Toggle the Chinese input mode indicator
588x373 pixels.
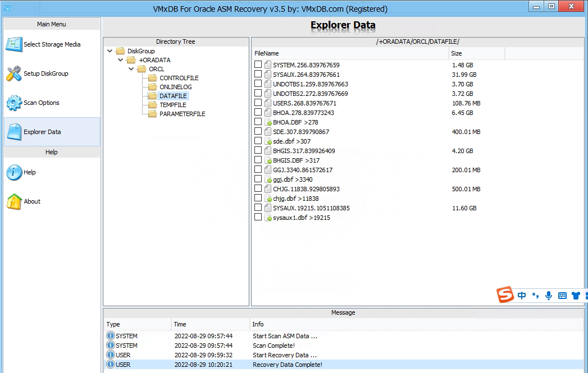point(522,296)
